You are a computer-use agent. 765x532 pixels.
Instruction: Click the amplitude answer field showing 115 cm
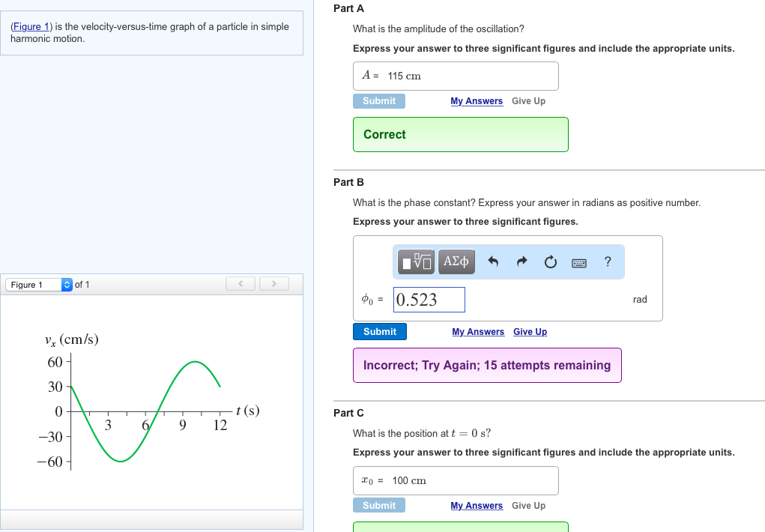pos(456,76)
